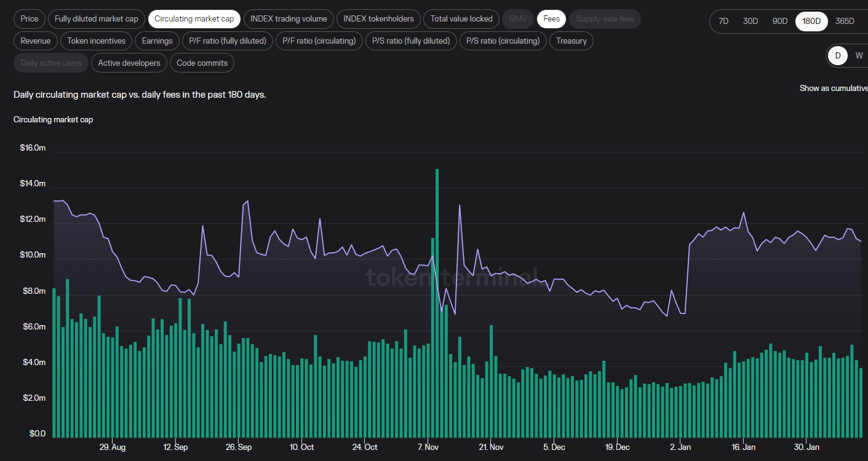Select the Earnings metric chip

click(157, 41)
